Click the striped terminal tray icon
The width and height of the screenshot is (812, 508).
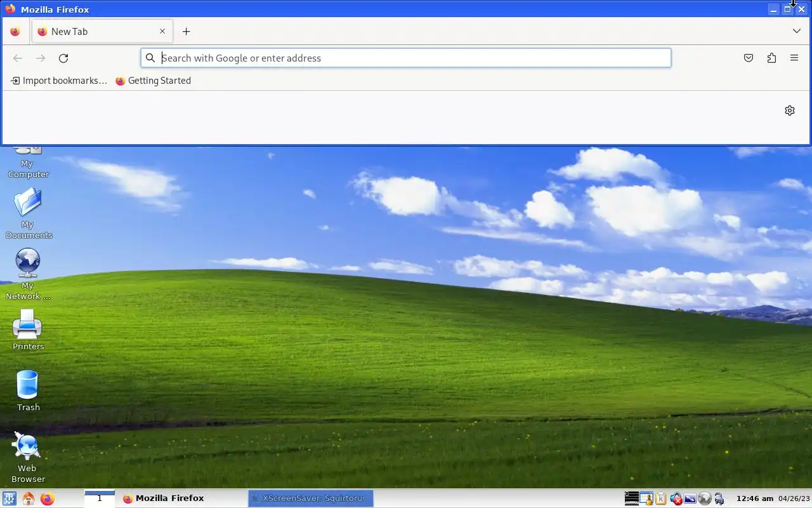(632, 498)
